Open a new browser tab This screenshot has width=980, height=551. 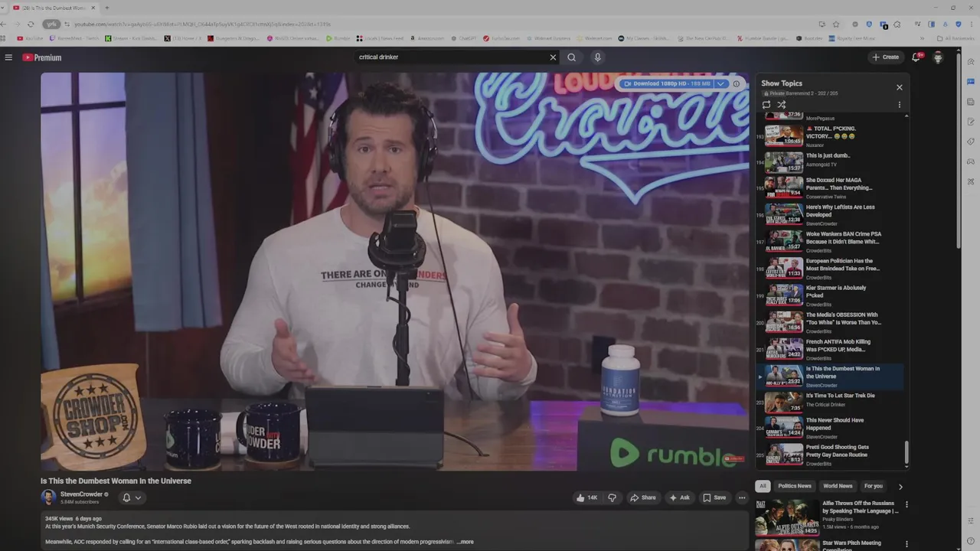tap(106, 8)
